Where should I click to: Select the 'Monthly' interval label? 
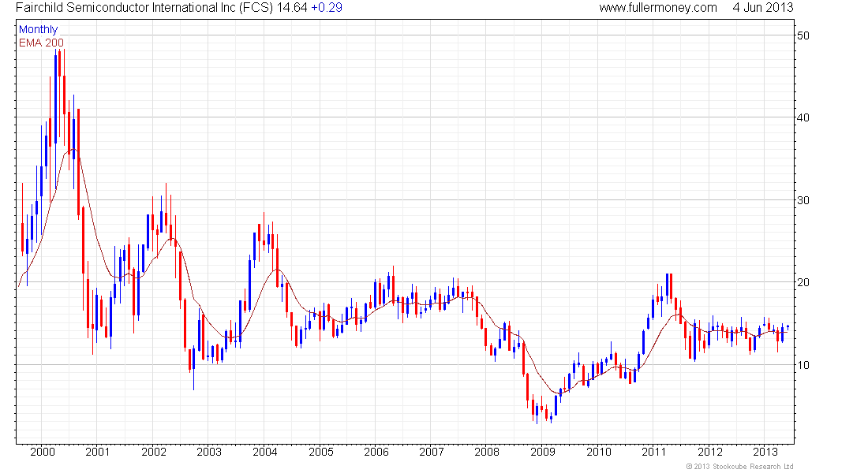tap(38, 30)
